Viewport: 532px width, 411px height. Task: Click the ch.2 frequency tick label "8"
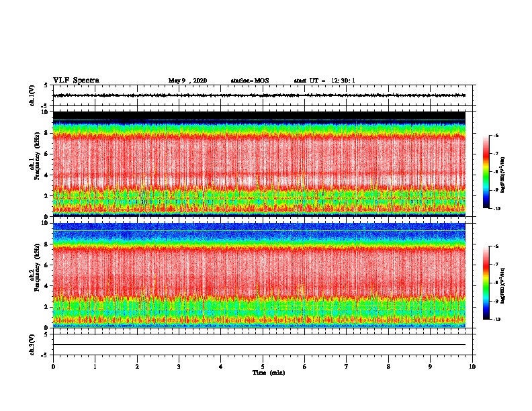click(x=46, y=244)
